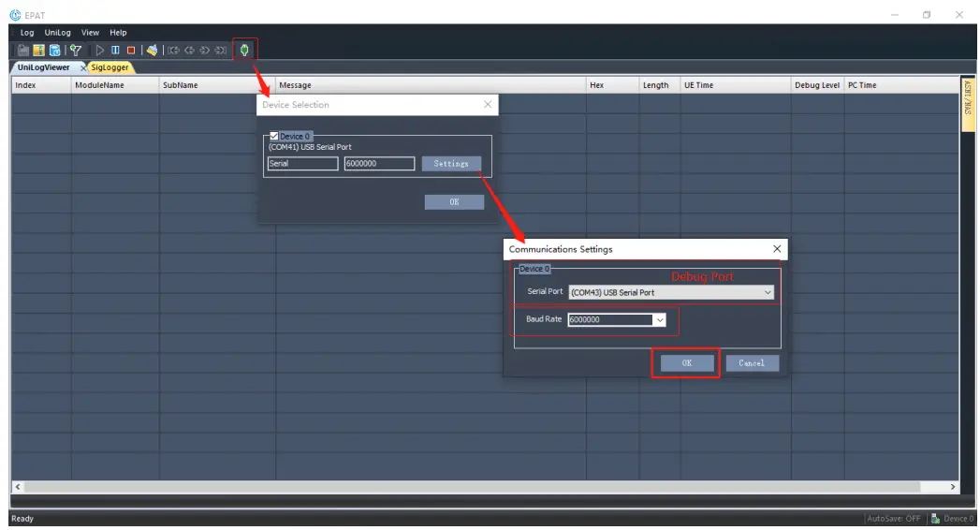The width and height of the screenshot is (980, 530).
Task: Click the scroll right arrow
Action: (953, 487)
